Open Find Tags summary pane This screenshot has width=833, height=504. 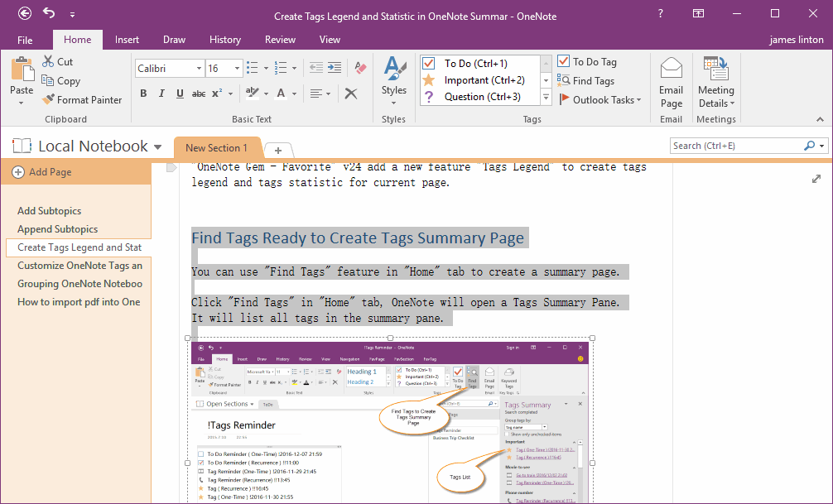[x=586, y=81]
